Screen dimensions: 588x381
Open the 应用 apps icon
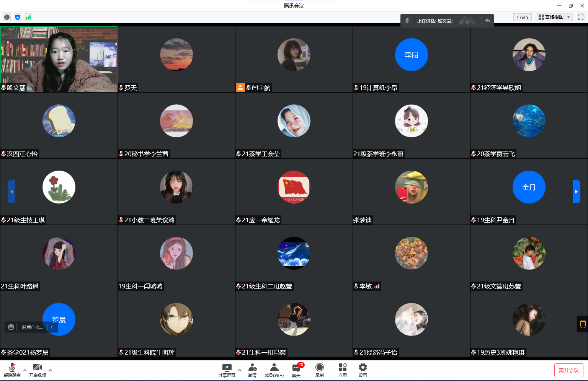tap(342, 370)
